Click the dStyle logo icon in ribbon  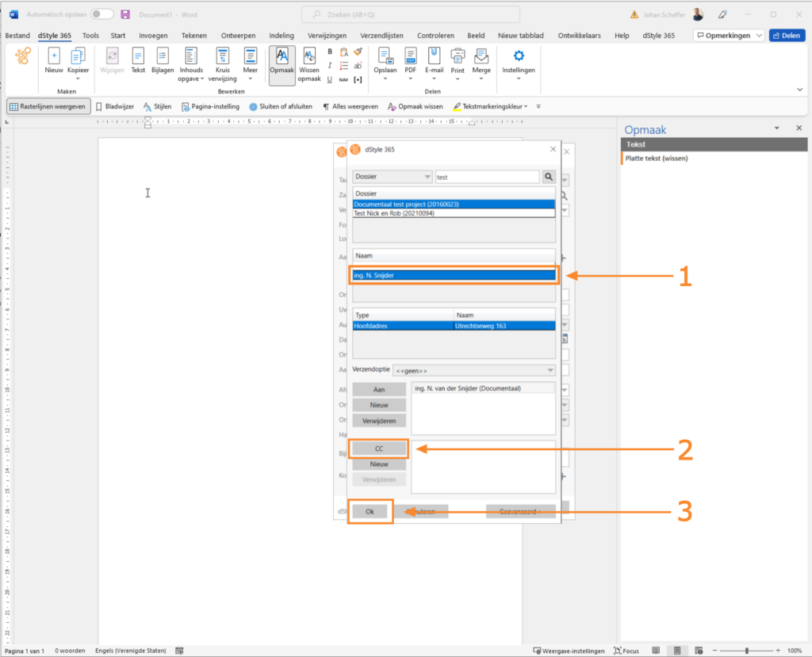tap(23, 56)
